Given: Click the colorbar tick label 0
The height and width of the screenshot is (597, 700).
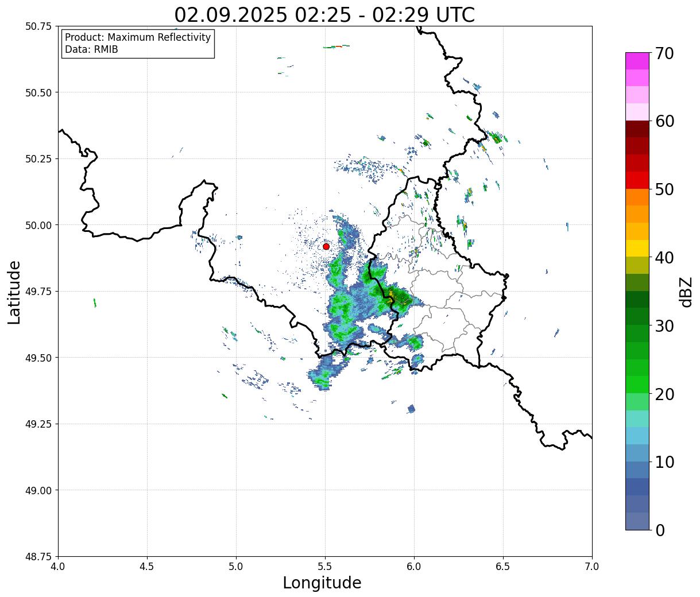Looking at the screenshot, I should [x=660, y=530].
